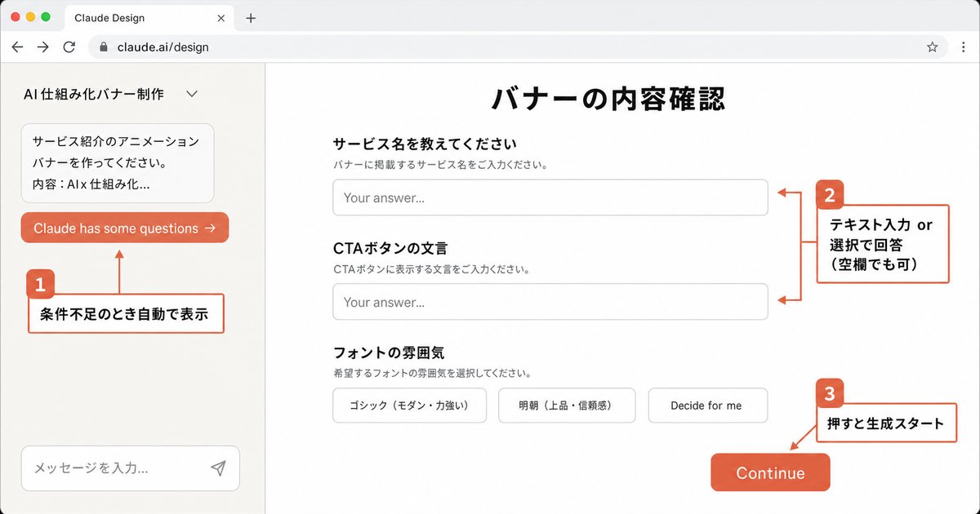Focus the CTAボタンの文言 answer field

(x=550, y=302)
